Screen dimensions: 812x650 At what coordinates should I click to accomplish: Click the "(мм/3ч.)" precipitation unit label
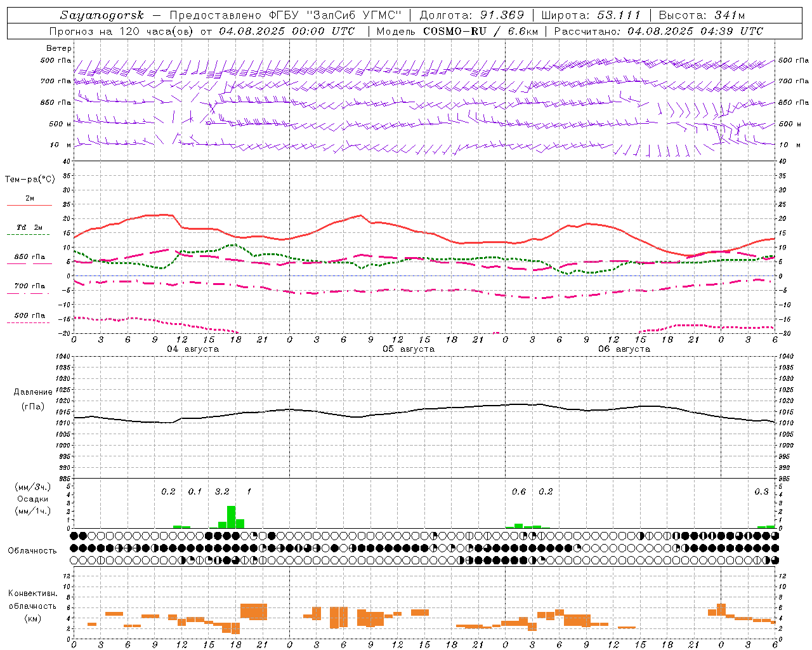[x=32, y=487]
